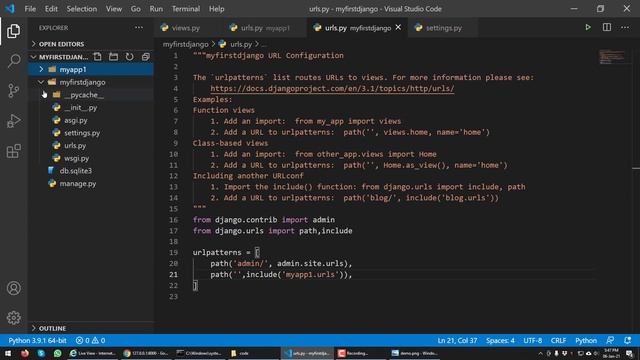Open the Accounts menu icon

[13, 288]
